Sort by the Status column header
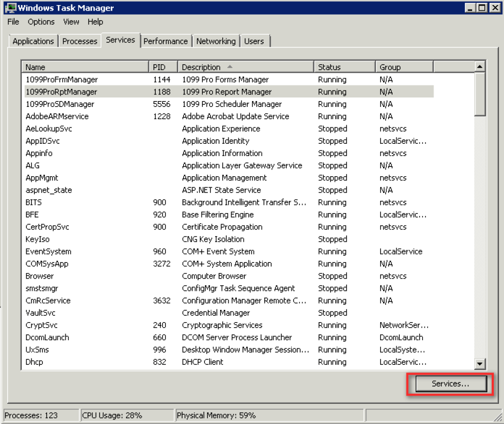This screenshot has width=504, height=424. pyautogui.click(x=344, y=67)
